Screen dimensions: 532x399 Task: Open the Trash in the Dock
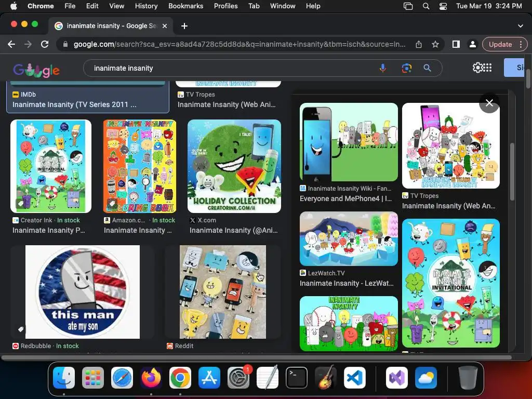pos(468,378)
